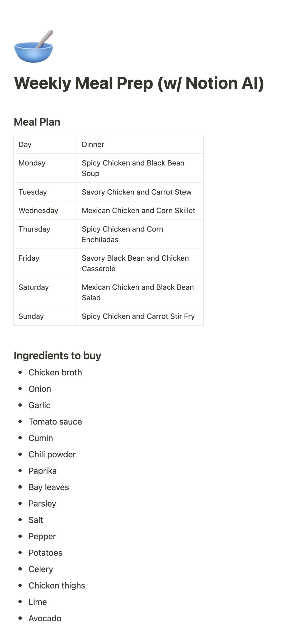Select the Chicken thighs list item
This screenshot has height=644, width=297.
(x=57, y=586)
